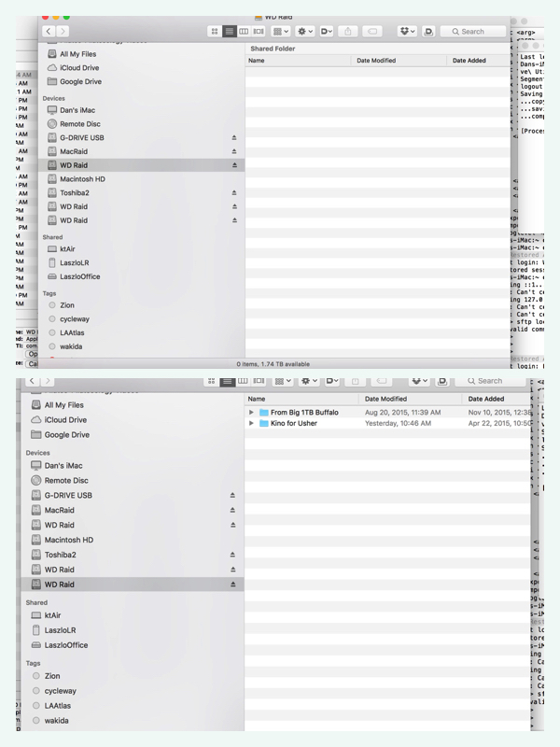Eject G-DRIVE USB in Kino for Usher window
Image resolution: width=560 pixels, height=747 pixels.
pos(232,496)
